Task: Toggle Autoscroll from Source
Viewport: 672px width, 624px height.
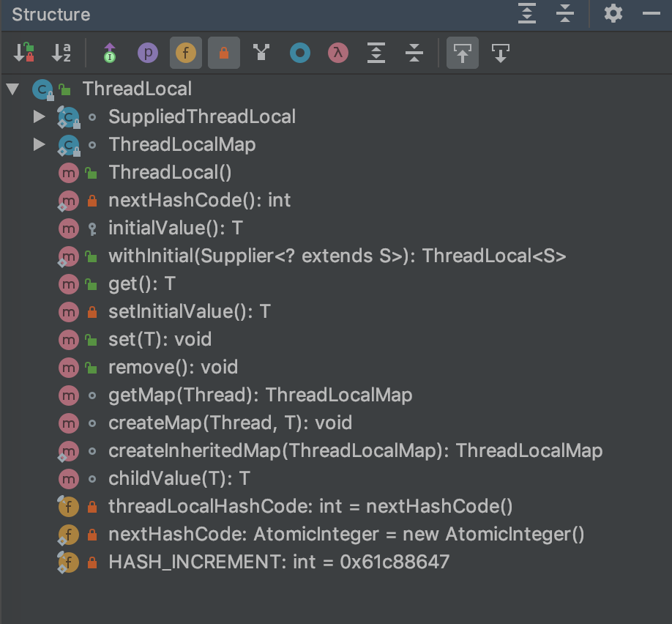Action: pos(501,53)
